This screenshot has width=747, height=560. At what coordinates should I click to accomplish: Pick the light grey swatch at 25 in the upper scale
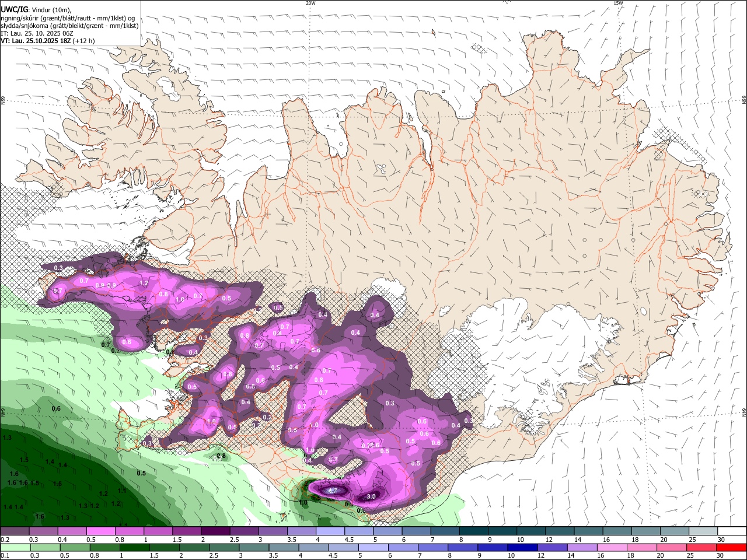click(x=703, y=531)
